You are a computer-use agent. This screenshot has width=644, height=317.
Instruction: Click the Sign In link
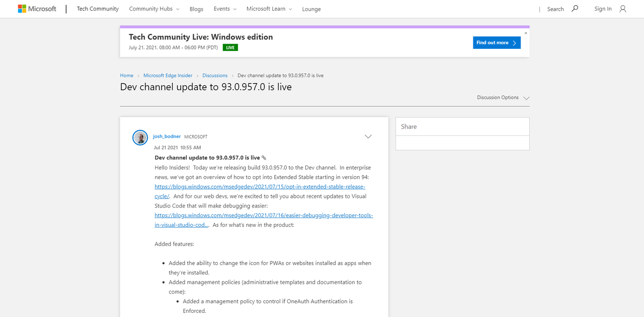603,9
